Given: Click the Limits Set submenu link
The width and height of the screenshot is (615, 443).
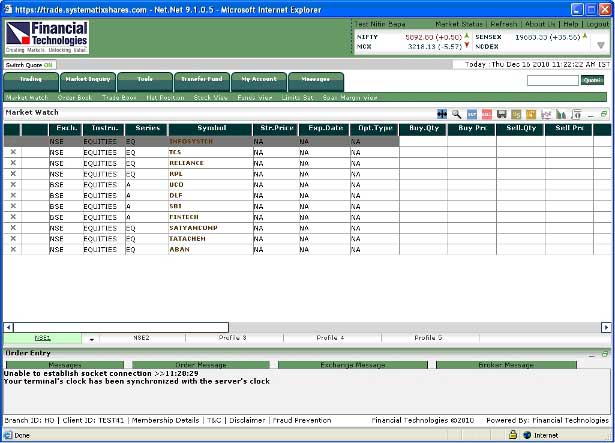Looking at the screenshot, I should 297,97.
